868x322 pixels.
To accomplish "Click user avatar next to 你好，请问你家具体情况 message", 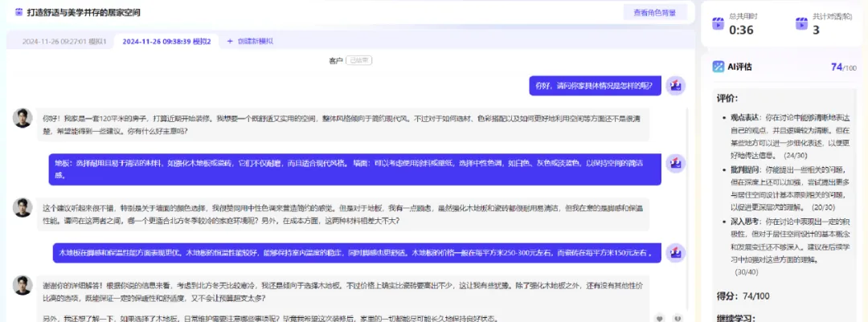I will tap(675, 86).
